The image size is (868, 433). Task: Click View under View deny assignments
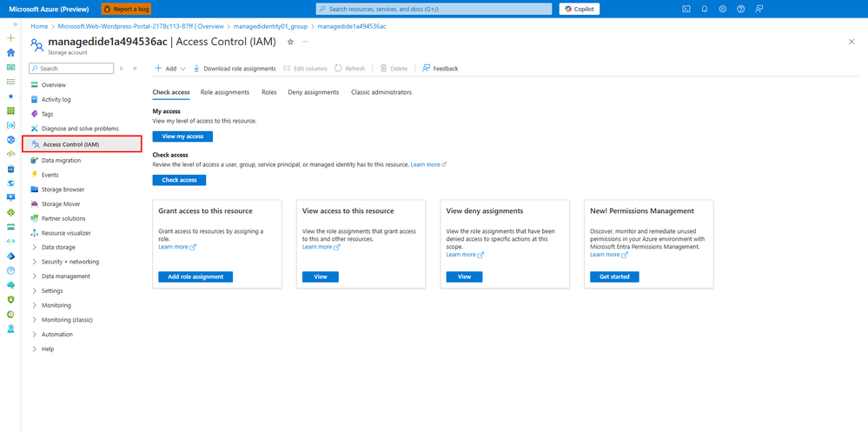(465, 276)
